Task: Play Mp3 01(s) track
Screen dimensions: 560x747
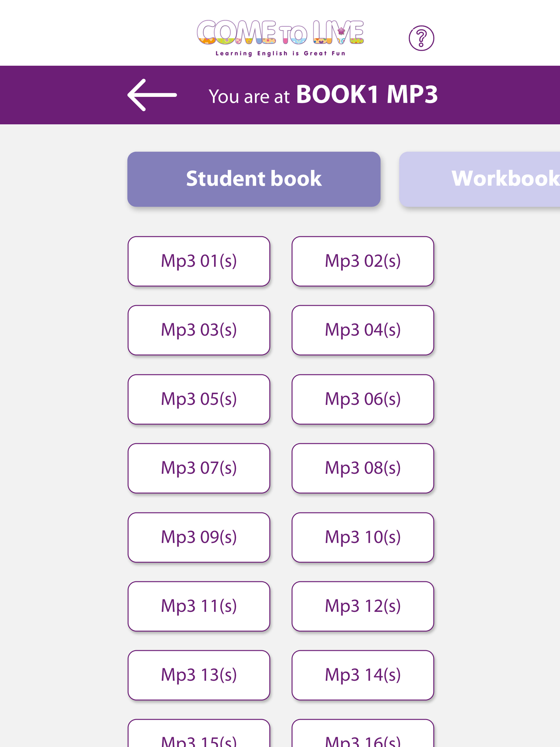Action: pos(199,261)
